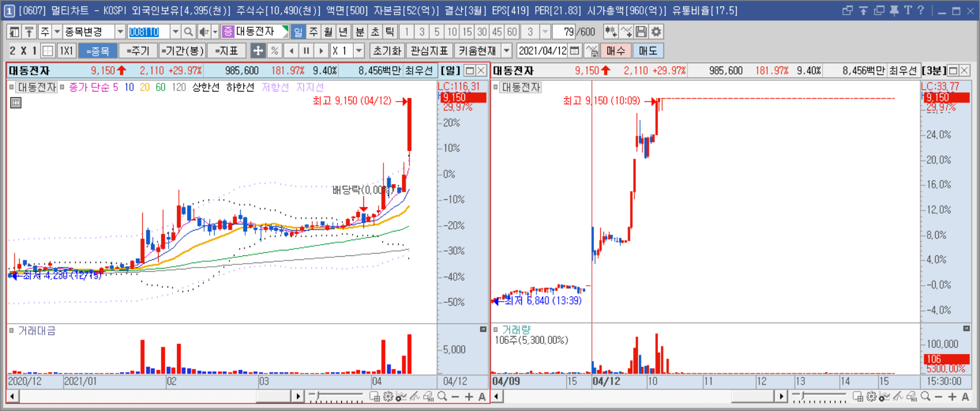Click the 'A' text icon under 3-minute chart
This screenshot has width=980, height=411.
coord(965,396)
